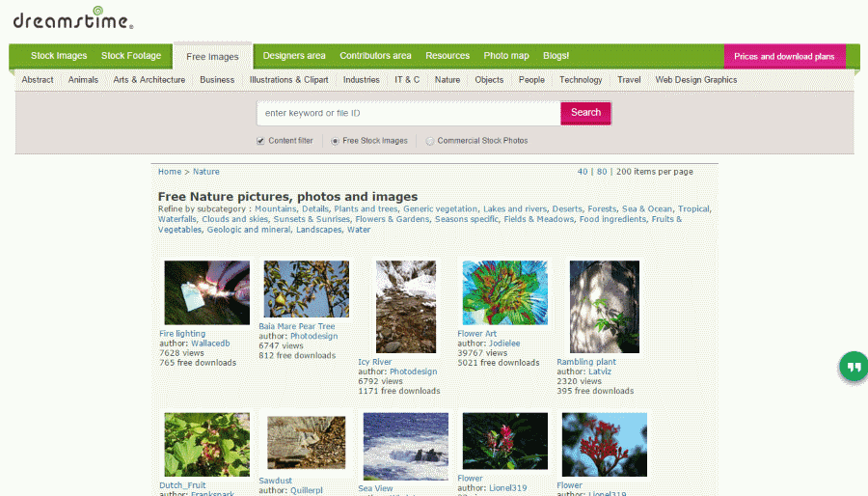
Task: Browse the People category
Action: click(531, 80)
